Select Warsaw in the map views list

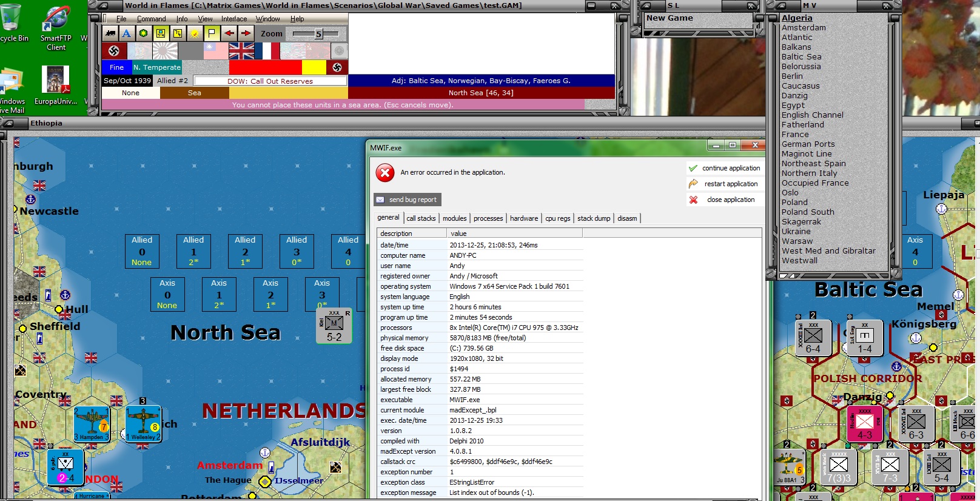coord(797,241)
